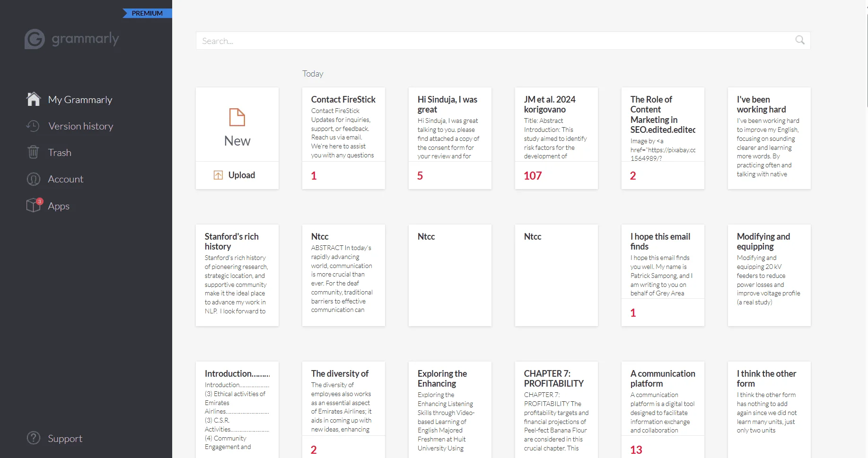
Task: Click alert count 107 on JM et al. card
Action: [x=533, y=176]
